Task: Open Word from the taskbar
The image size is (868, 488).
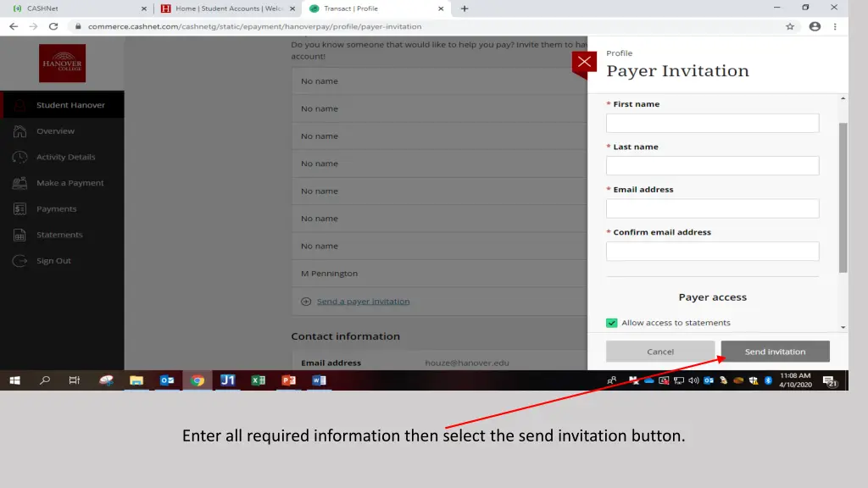Action: (319, 380)
